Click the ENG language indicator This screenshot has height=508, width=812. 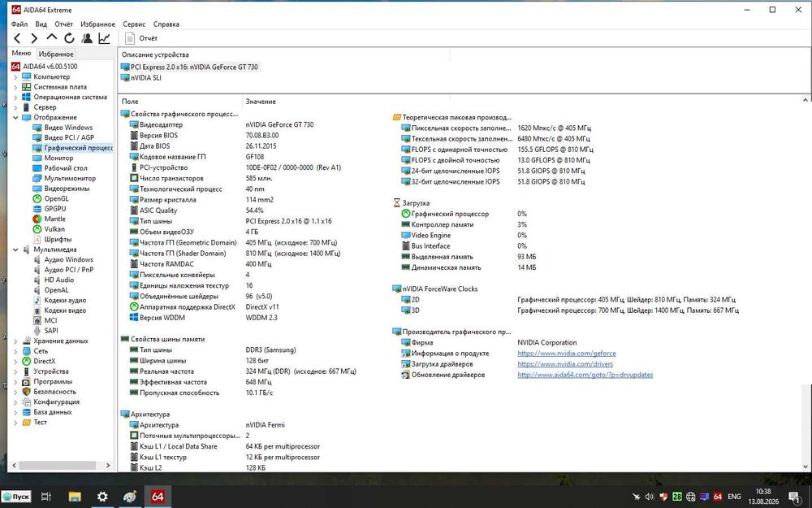click(734, 497)
